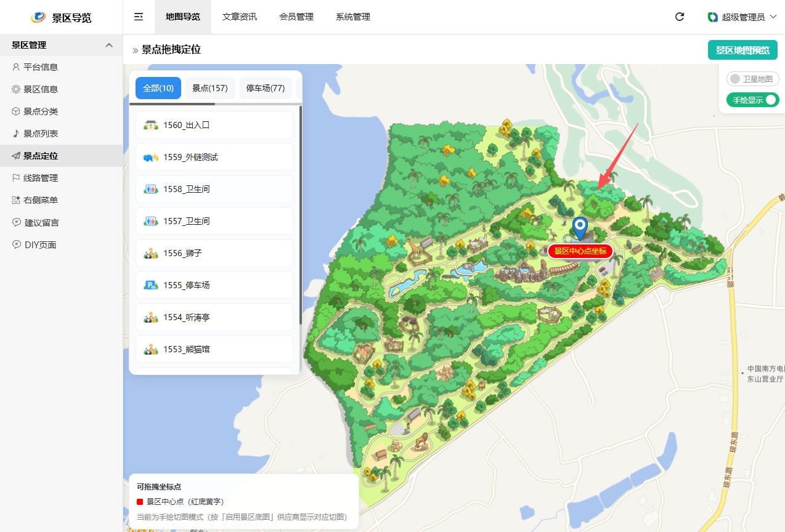
Task: Click the 1560_出入口 gate icon
Action: click(x=151, y=125)
